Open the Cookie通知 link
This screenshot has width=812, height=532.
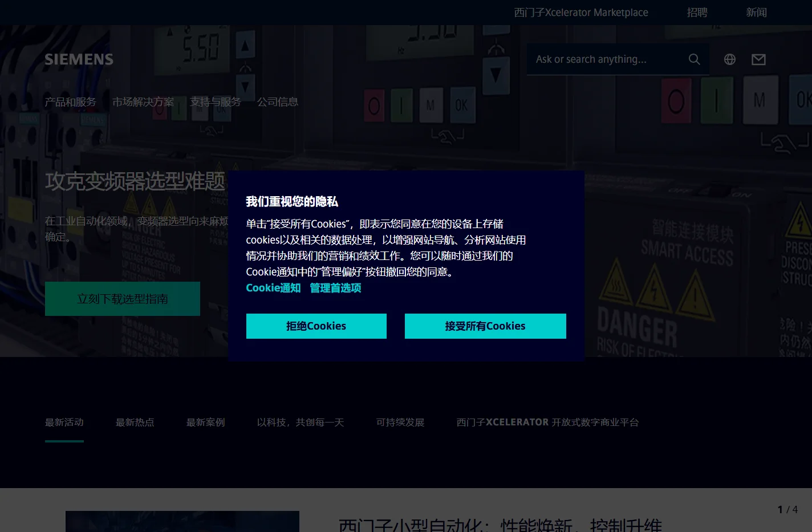click(273, 288)
